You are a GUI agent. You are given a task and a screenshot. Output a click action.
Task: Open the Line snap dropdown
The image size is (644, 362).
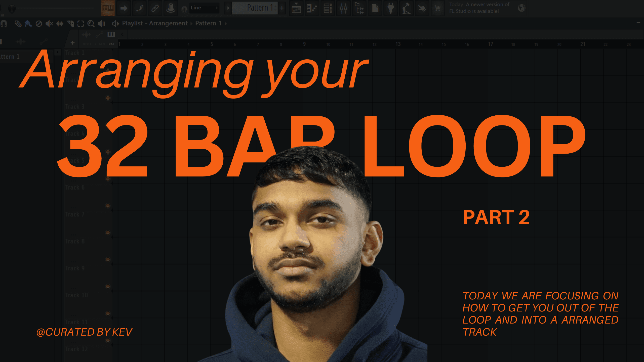coord(204,8)
